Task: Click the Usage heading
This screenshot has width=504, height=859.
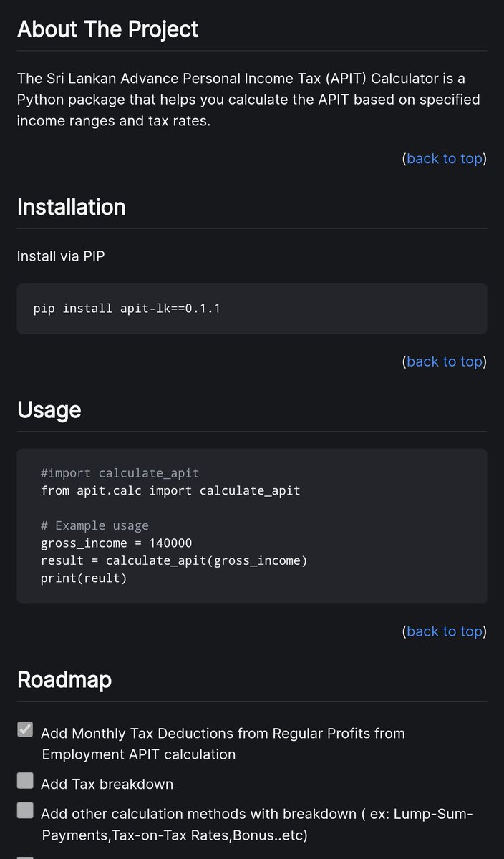Action: (x=49, y=410)
